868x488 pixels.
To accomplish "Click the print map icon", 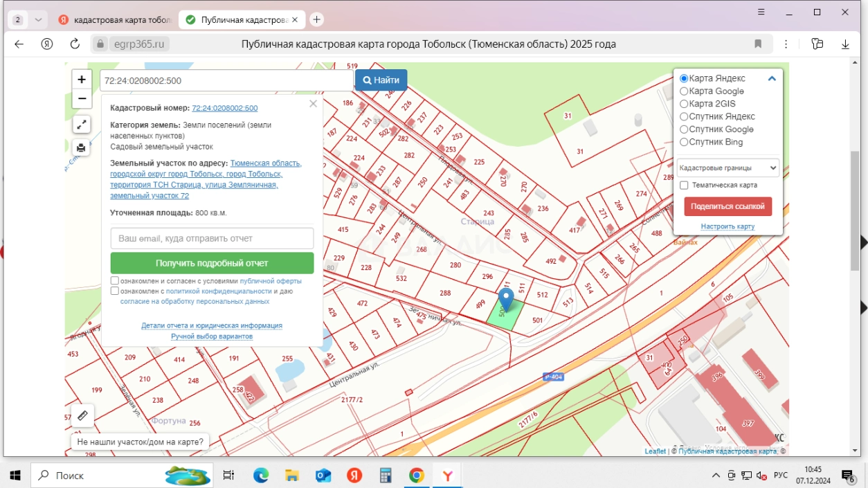I will pos(82,147).
